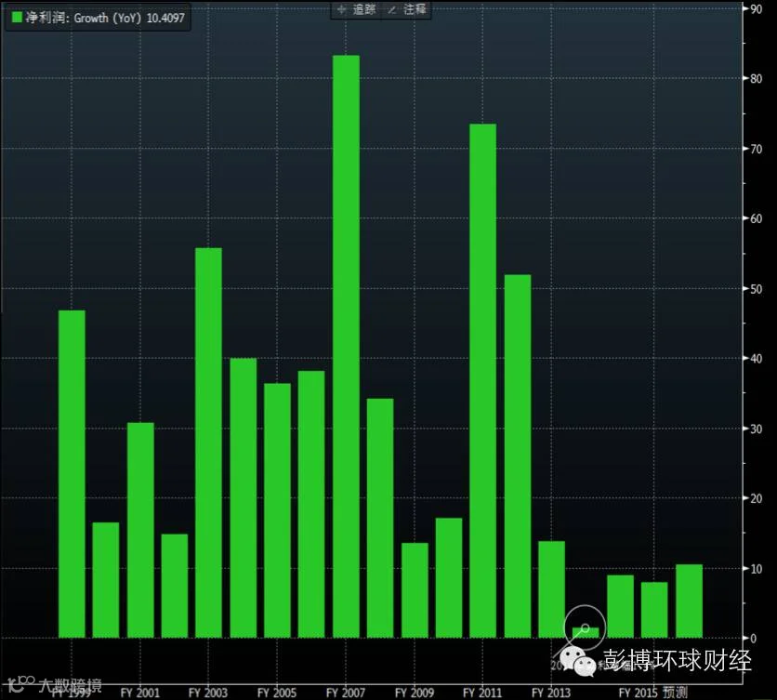Image resolution: width=777 pixels, height=700 pixels.
Task: Click the FY 2015 预测 axis label
Action: coord(653,692)
